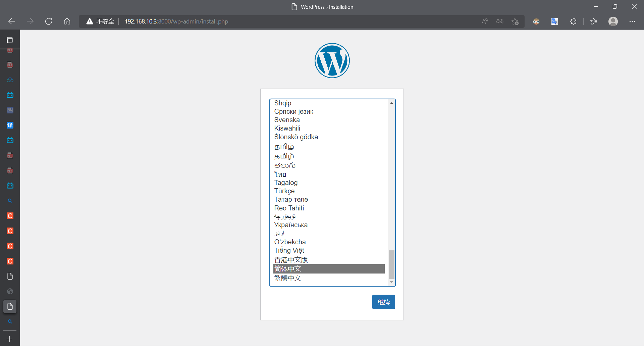Open the vertical tab actions menu
Image resolution: width=644 pixels, height=346 pixels.
(x=10, y=40)
